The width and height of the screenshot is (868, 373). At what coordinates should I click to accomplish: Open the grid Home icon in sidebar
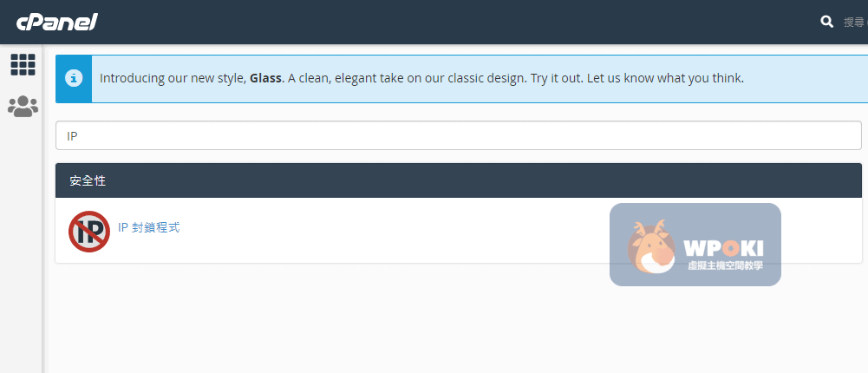coord(23,64)
